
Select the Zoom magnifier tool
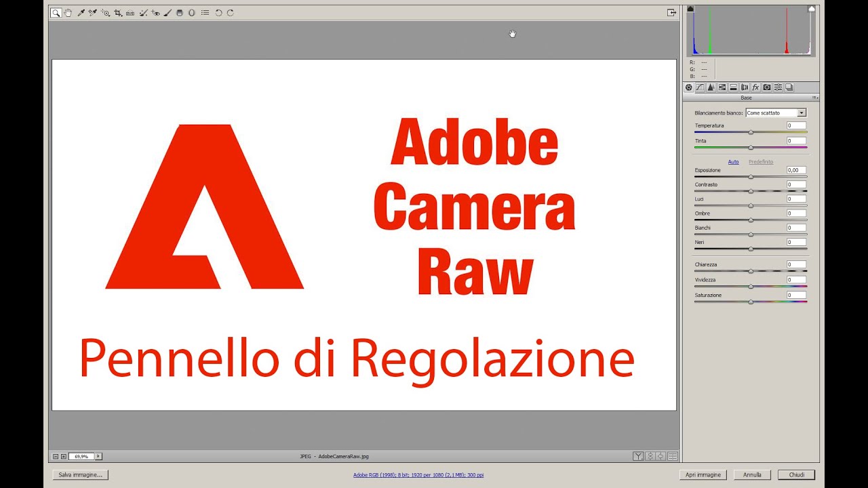point(56,13)
